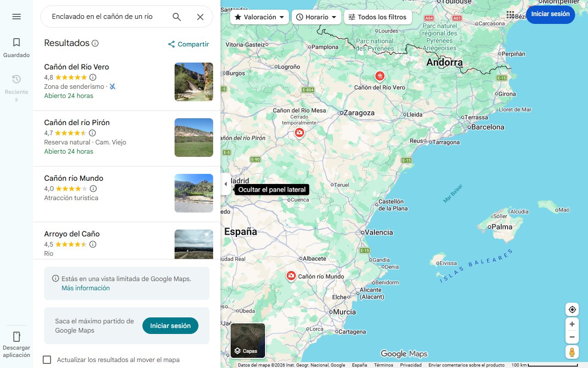The image size is (588, 368).
Task: Open the Cañón del Río Vero photo thumbnail
Action: [193, 82]
